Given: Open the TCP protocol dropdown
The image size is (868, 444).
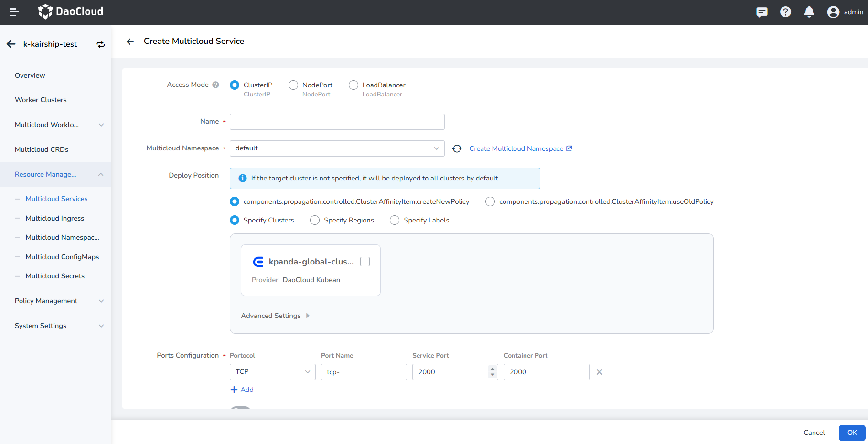Looking at the screenshot, I should click(x=272, y=372).
